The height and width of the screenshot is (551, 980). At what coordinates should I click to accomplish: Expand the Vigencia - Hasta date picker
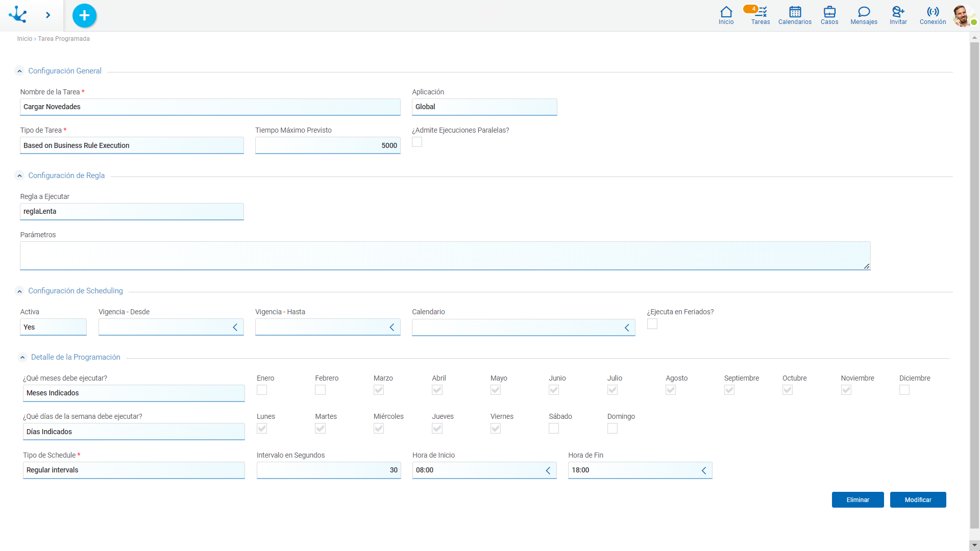[x=393, y=328]
